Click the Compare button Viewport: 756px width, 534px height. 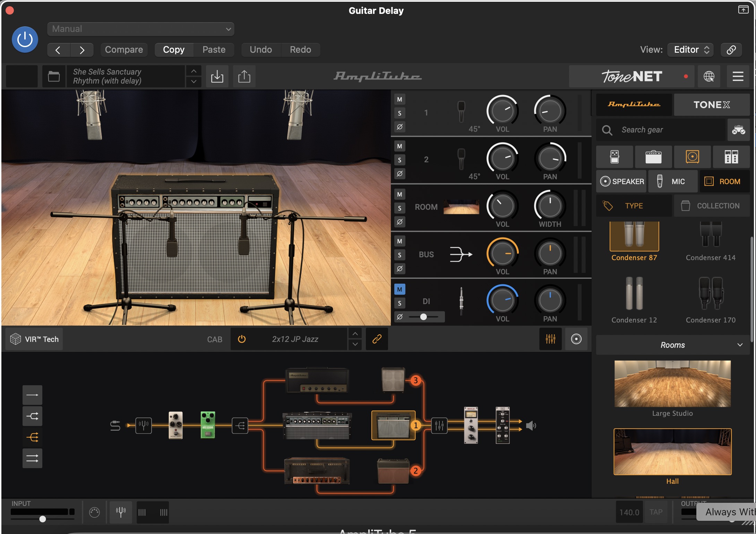pyautogui.click(x=124, y=50)
